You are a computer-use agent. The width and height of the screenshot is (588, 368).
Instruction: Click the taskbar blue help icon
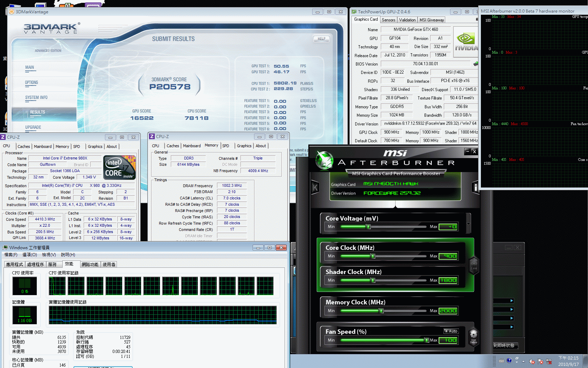coord(509,360)
